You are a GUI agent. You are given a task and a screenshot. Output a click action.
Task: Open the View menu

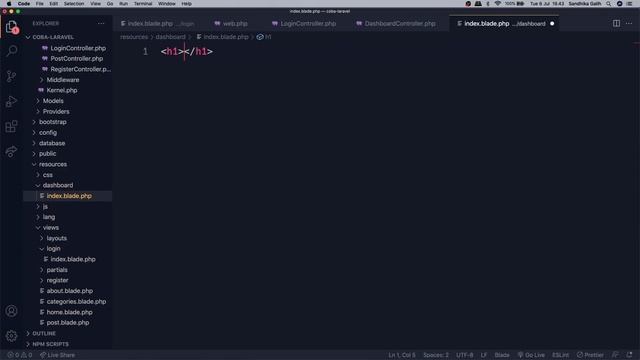(96, 4)
